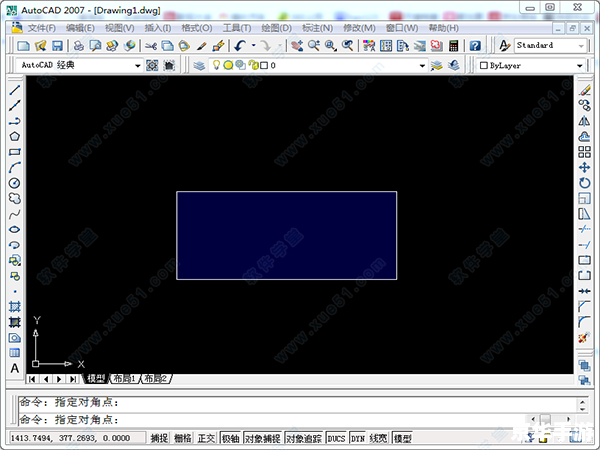Click the Plot (print) icon
This screenshot has width=600, height=450.
[79, 46]
